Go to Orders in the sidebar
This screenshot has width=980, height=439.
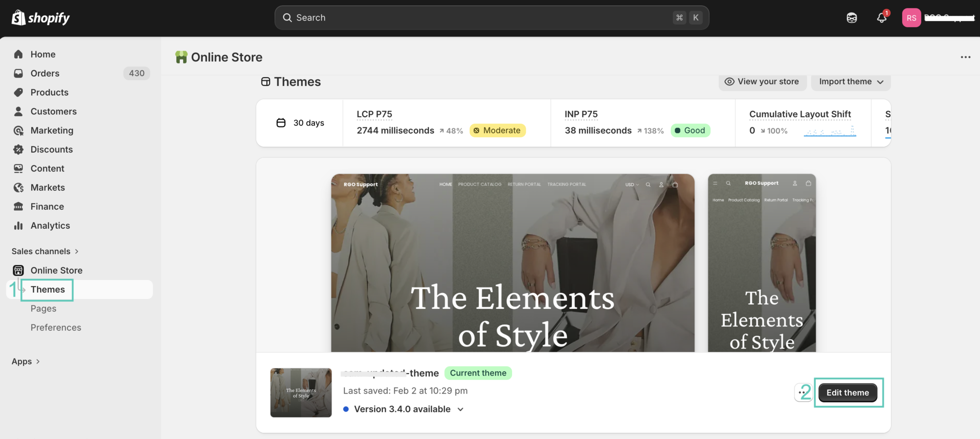coord(45,73)
